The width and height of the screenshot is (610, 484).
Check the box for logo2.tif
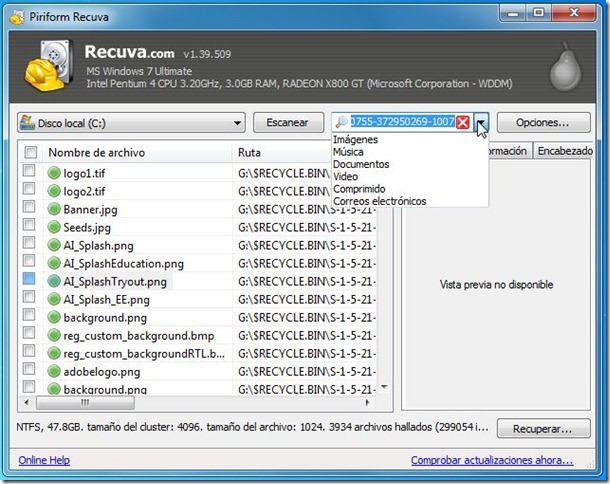(29, 189)
